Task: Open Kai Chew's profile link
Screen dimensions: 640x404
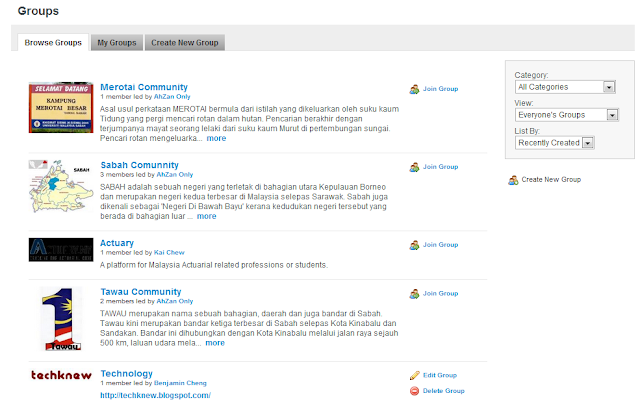Action: (169, 253)
